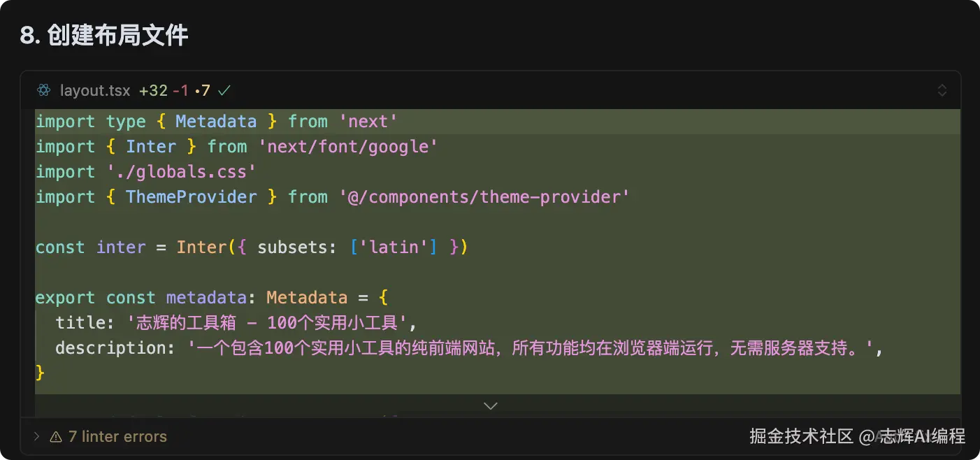
Task: Click the ['latin'] subsets array
Action: click(x=393, y=247)
